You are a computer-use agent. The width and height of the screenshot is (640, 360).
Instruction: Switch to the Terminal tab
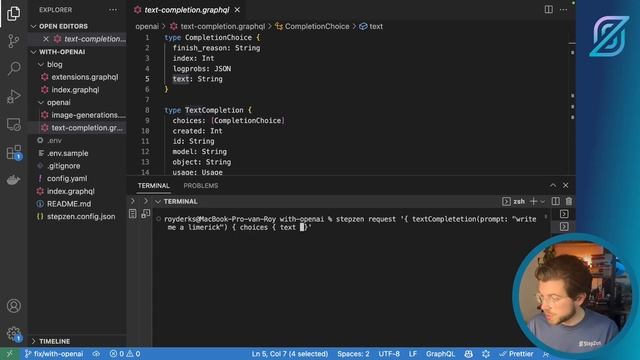coord(153,186)
